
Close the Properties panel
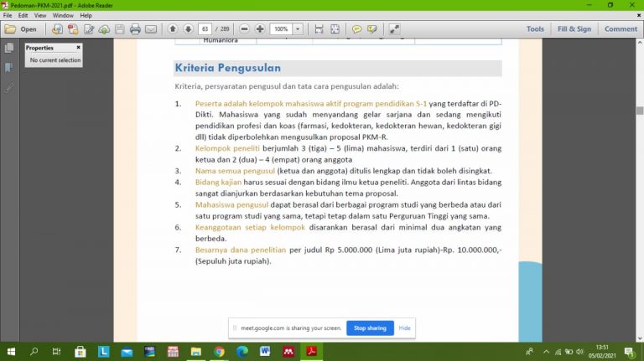coord(79,48)
